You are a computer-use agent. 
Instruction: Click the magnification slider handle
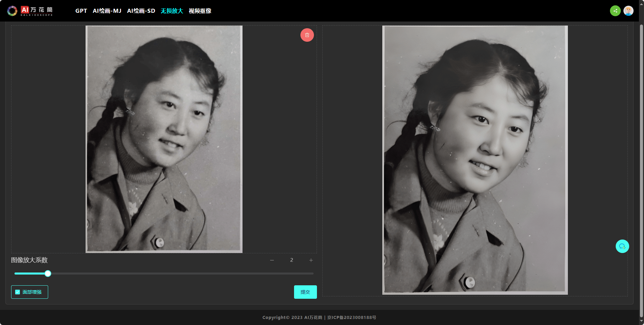(x=48, y=274)
